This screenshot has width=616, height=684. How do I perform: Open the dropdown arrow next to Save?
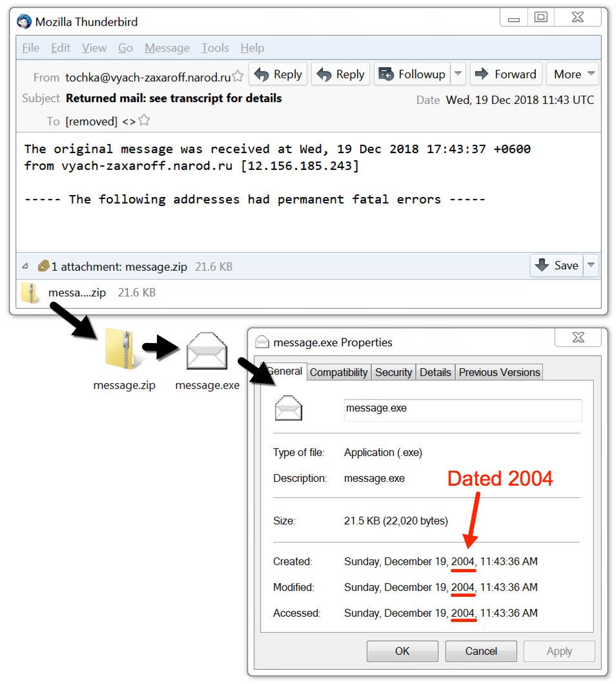[591, 265]
